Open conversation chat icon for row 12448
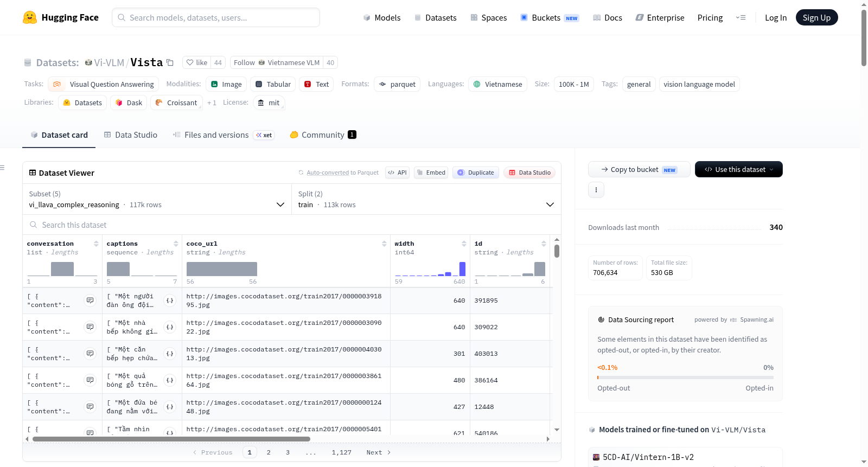868x467 pixels. [90, 407]
